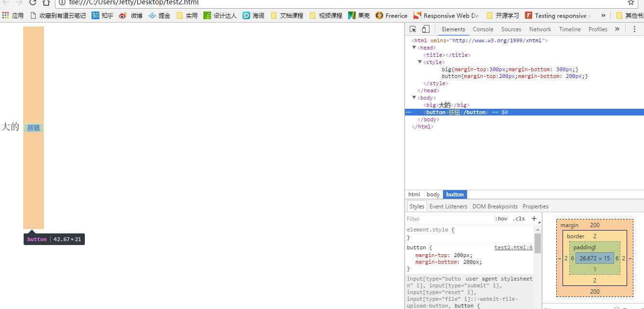Select the Event Listeners sidebar tab
Image resolution: width=644 pixels, height=309 pixels.
pyautogui.click(x=448, y=206)
